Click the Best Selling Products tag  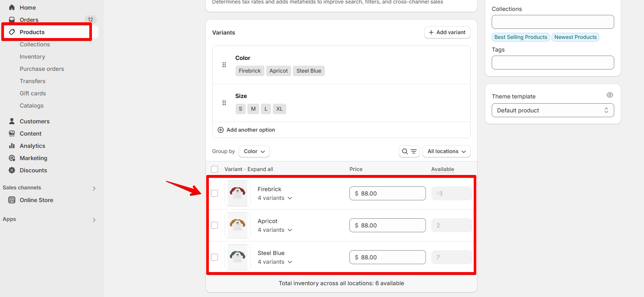click(521, 37)
